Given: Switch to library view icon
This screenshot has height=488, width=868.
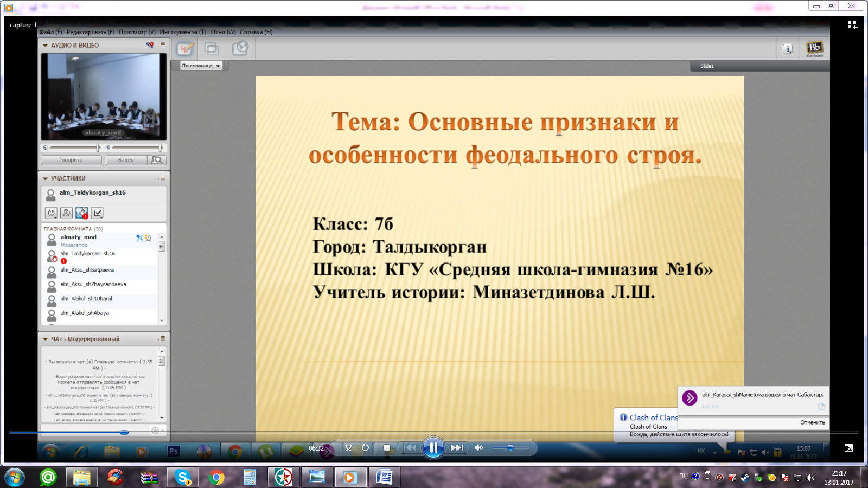Looking at the screenshot, I should click(x=852, y=25).
